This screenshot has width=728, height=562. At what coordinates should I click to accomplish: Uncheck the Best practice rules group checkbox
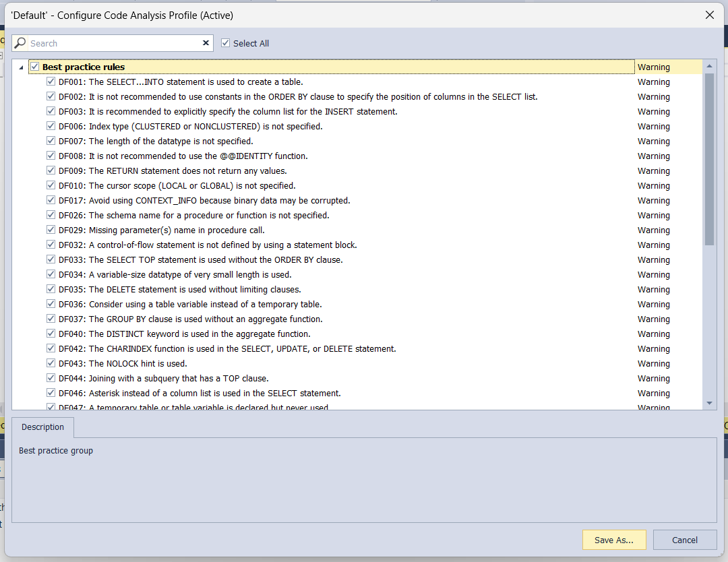(35, 67)
